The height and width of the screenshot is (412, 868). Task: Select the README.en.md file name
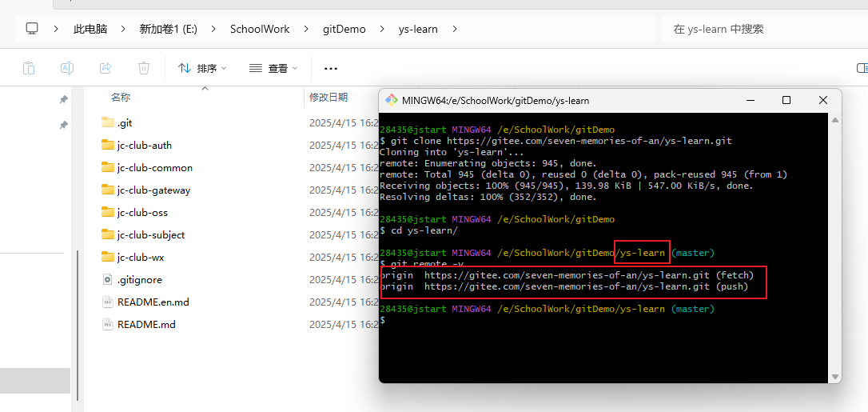[x=153, y=302]
